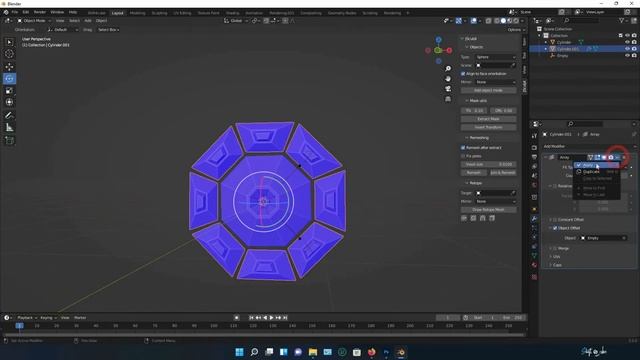Screen dimensions: 640x360
Task: Toggle Remesh after extract checkbox
Action: [463, 148]
